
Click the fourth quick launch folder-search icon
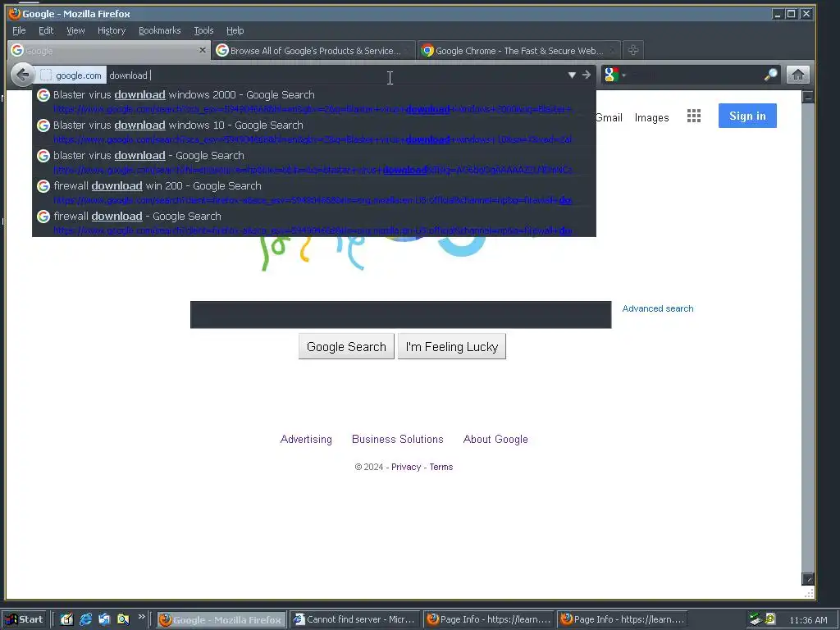123,619
